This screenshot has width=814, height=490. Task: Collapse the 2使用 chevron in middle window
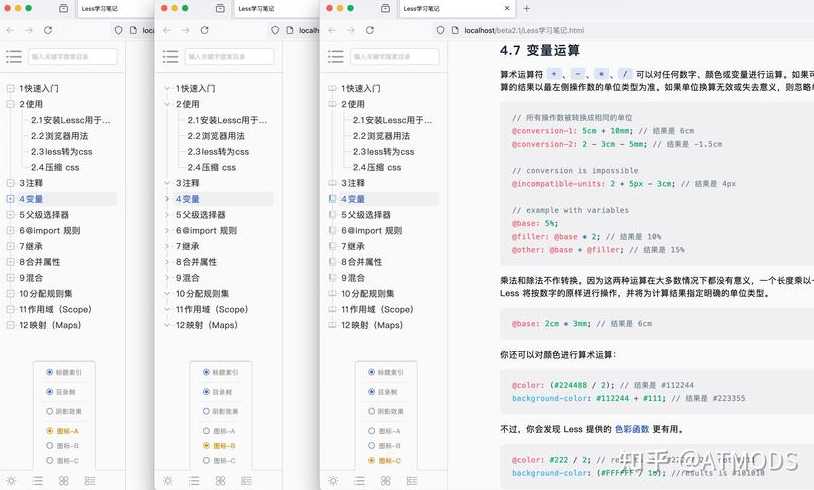click(x=167, y=104)
